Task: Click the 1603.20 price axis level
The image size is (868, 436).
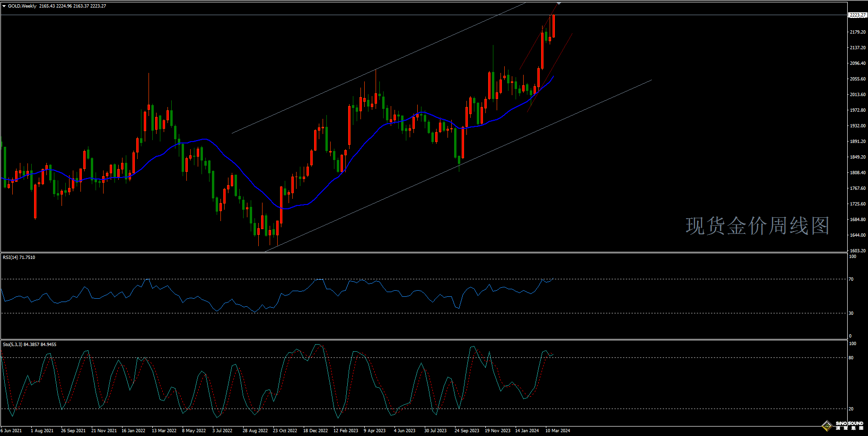Action: click(858, 251)
